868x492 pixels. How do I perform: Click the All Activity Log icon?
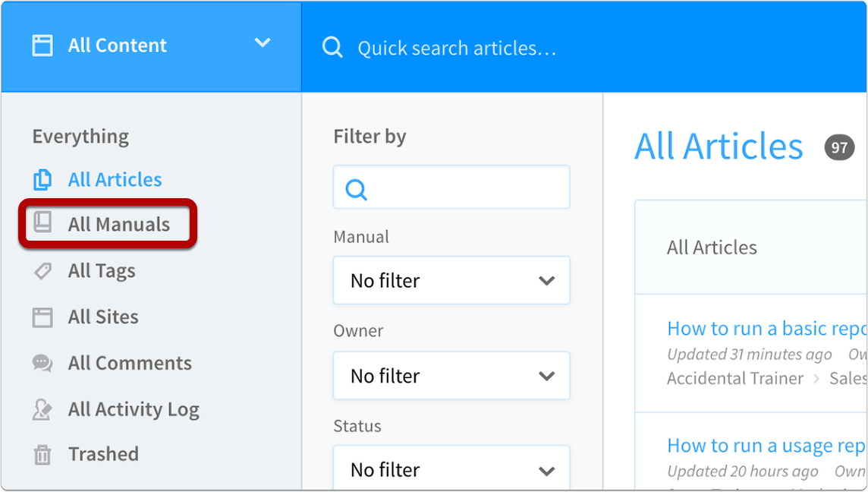pos(42,410)
